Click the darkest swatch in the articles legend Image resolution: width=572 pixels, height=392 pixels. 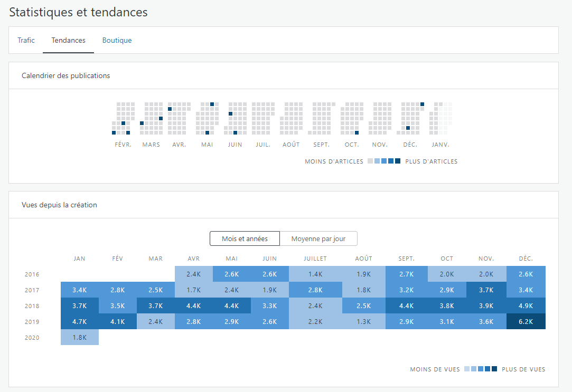click(x=398, y=161)
